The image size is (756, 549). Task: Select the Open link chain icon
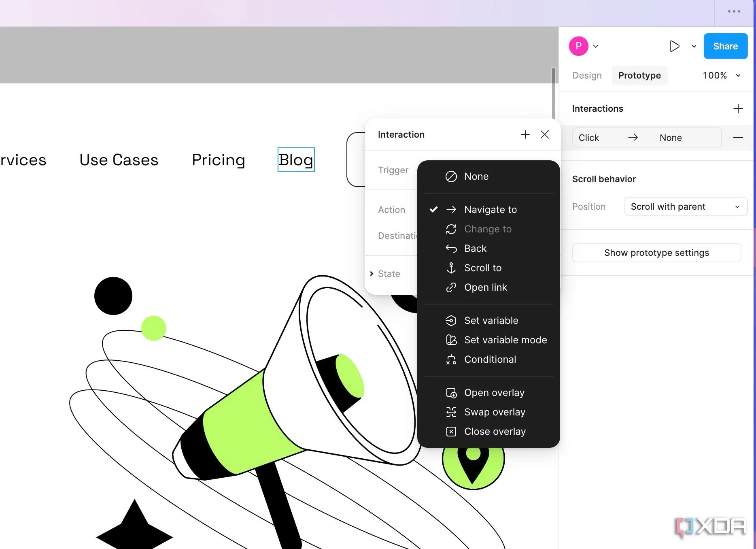click(x=451, y=287)
